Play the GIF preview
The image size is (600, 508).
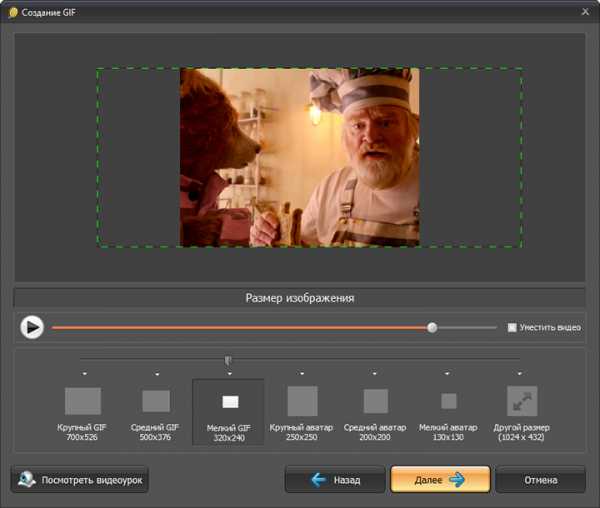coord(32,327)
